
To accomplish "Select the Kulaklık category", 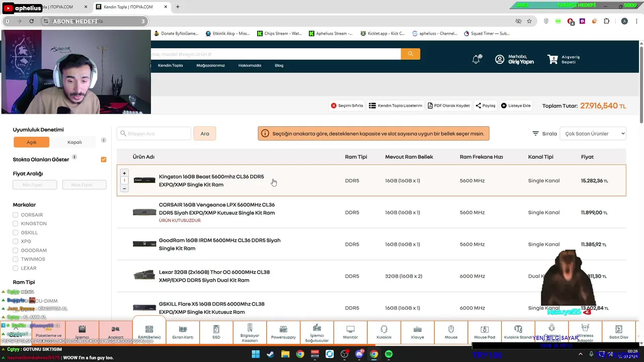I will (x=384, y=332).
